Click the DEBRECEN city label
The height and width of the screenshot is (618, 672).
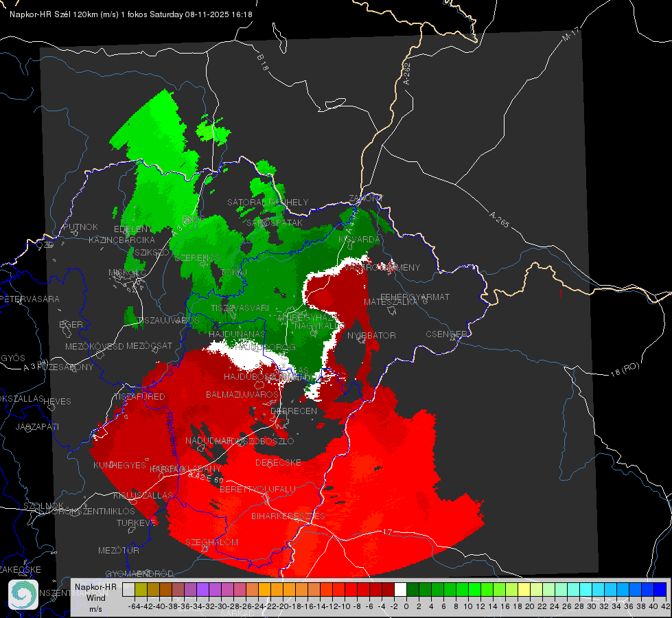tap(294, 411)
